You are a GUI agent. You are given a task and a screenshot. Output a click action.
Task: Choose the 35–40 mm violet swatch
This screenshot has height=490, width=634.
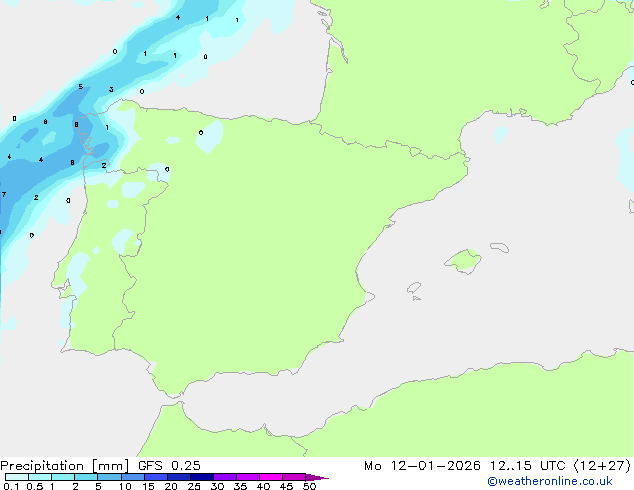click(x=248, y=477)
